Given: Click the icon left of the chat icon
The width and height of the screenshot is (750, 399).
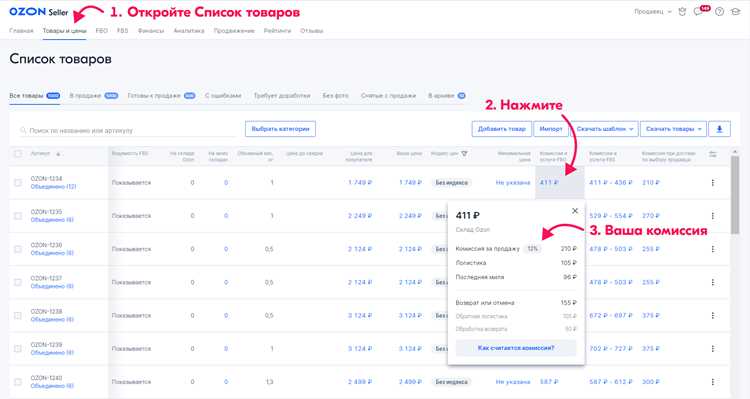Looking at the screenshot, I should (682, 11).
